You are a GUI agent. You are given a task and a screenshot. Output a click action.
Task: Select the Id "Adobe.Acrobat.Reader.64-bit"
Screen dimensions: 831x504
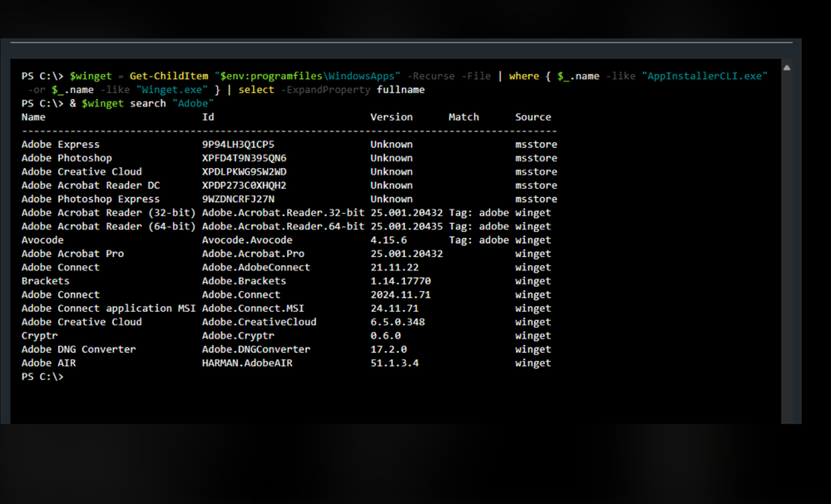(283, 227)
